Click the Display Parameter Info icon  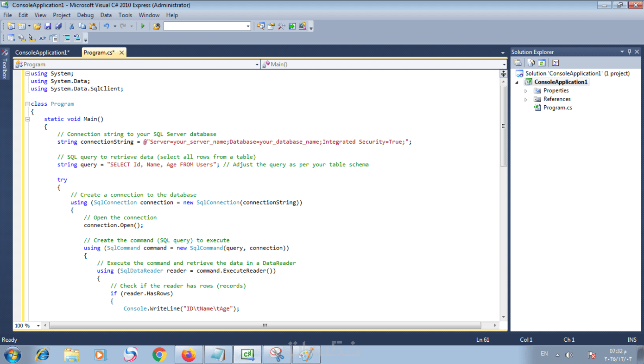(22, 38)
